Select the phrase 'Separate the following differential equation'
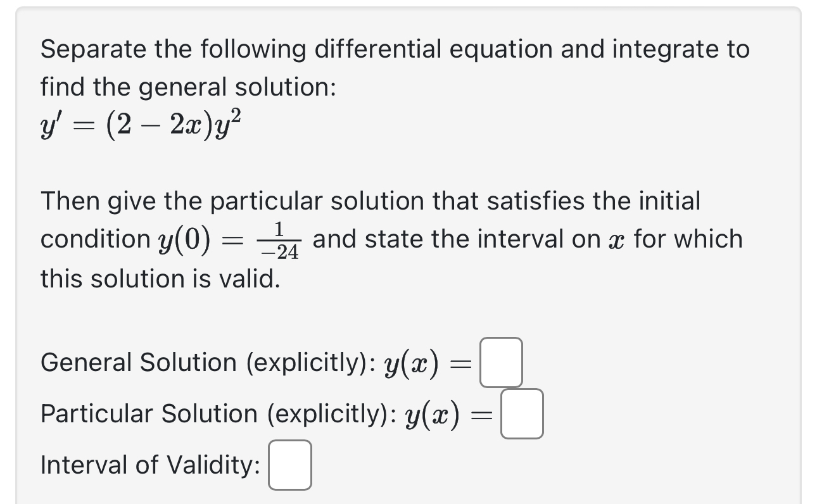The width and height of the screenshot is (817, 504). click(304, 48)
